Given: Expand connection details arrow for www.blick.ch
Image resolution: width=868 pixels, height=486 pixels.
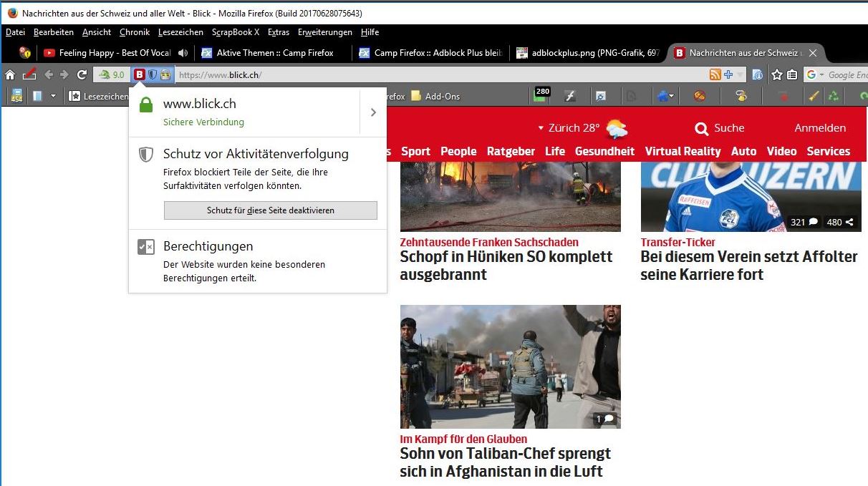Looking at the screenshot, I should 373,112.
